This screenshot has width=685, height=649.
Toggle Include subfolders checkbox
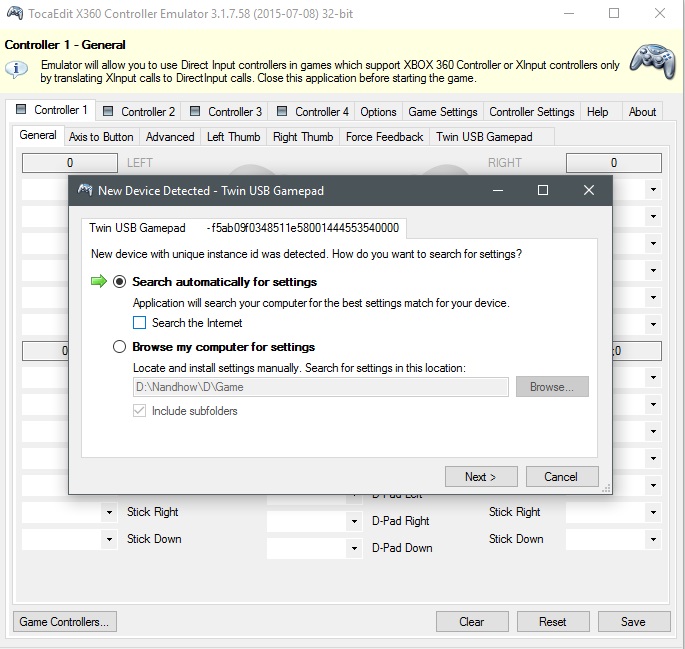139,411
